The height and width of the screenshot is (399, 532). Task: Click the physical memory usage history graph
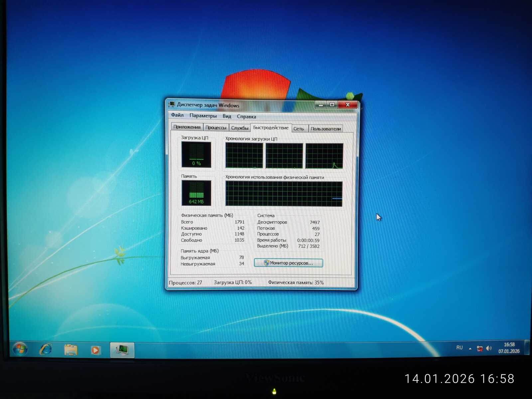(x=284, y=194)
